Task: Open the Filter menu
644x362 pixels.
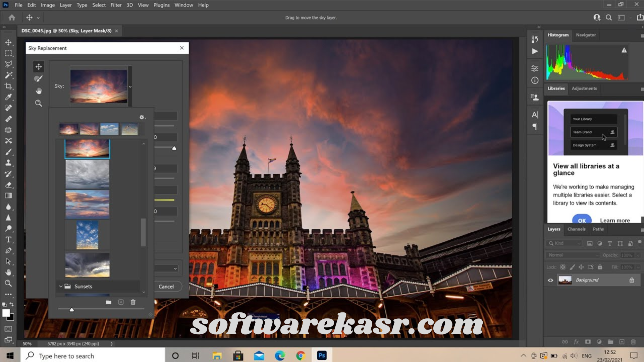Action: pyautogui.click(x=116, y=5)
